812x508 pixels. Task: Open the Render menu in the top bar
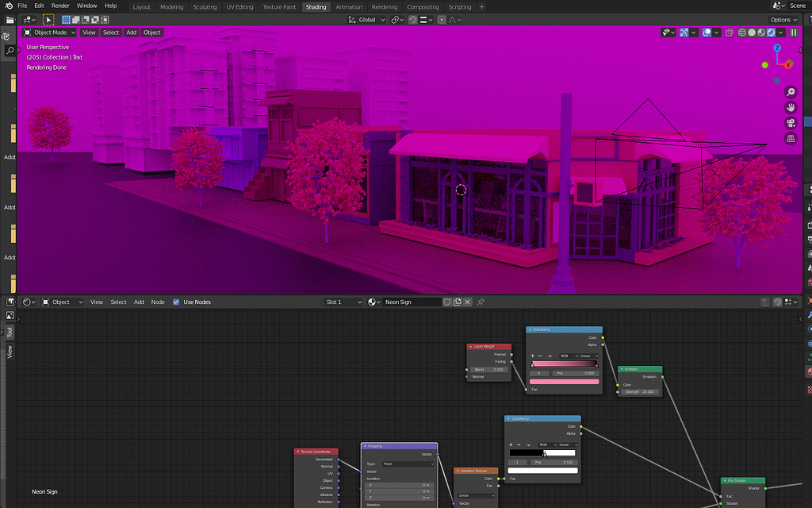[60, 5]
